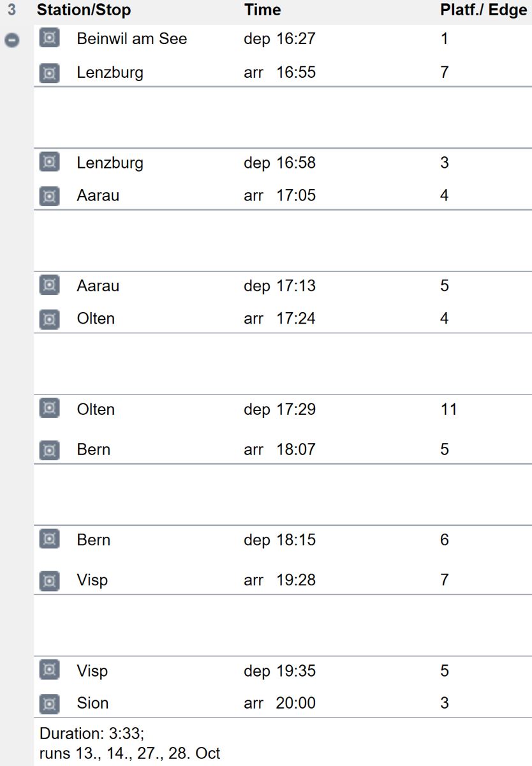Screen dimensions: 532x766
Task: Click station icon beside Beinwil am See
Action: click(x=49, y=38)
